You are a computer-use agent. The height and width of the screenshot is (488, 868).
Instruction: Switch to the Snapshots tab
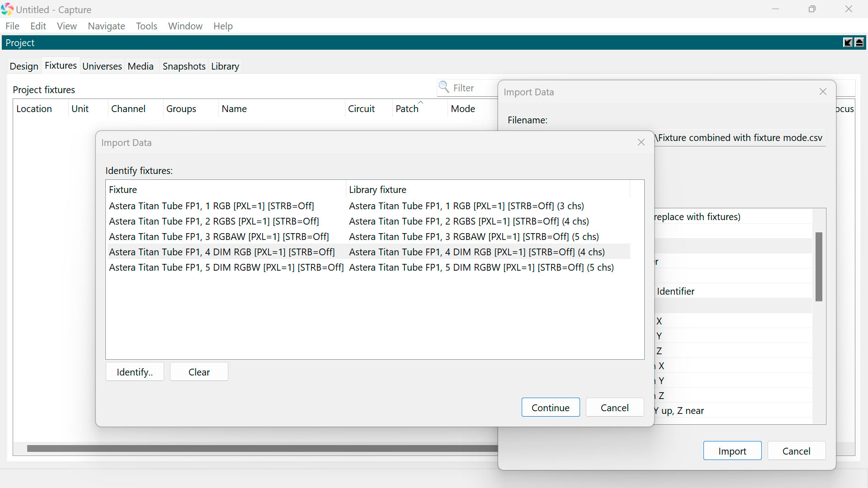pyautogui.click(x=184, y=66)
